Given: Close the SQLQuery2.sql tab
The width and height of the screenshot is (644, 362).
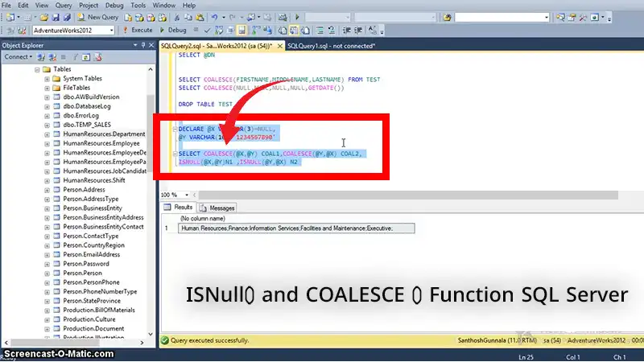Looking at the screenshot, I should point(279,46).
